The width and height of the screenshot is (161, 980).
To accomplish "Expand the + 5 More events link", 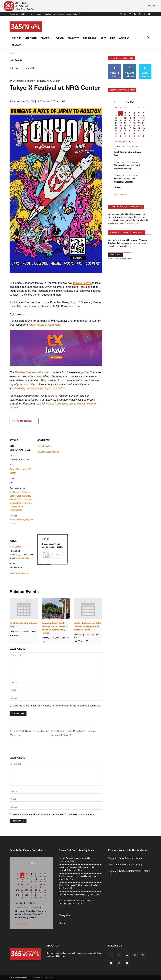I will tap(117, 187).
